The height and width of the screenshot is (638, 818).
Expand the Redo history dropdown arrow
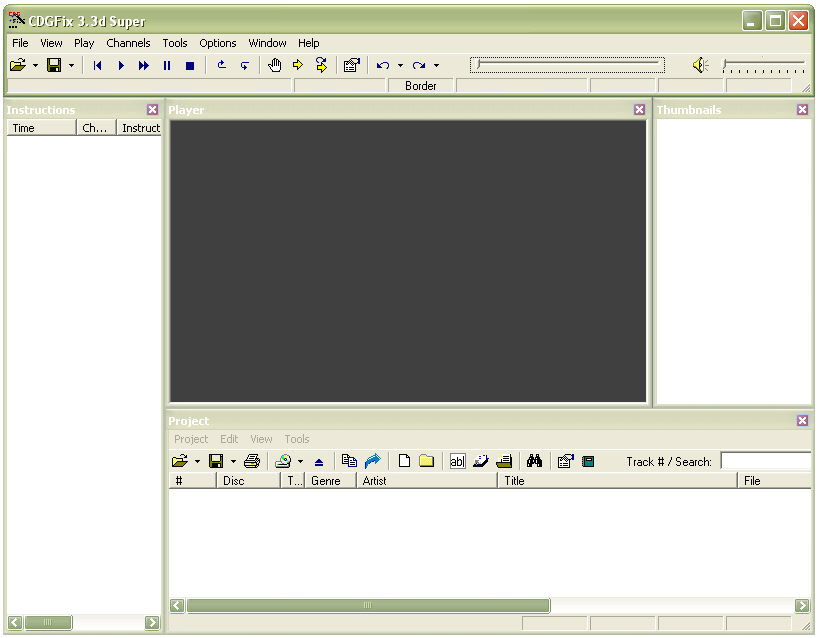tap(436, 66)
